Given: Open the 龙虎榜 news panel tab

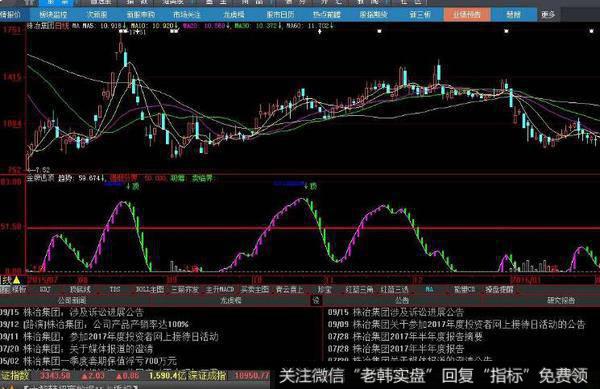Looking at the screenshot, I should click(231, 301).
